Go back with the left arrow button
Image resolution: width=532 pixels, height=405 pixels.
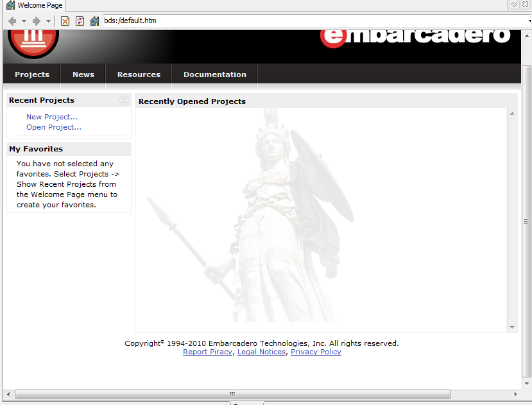point(12,21)
